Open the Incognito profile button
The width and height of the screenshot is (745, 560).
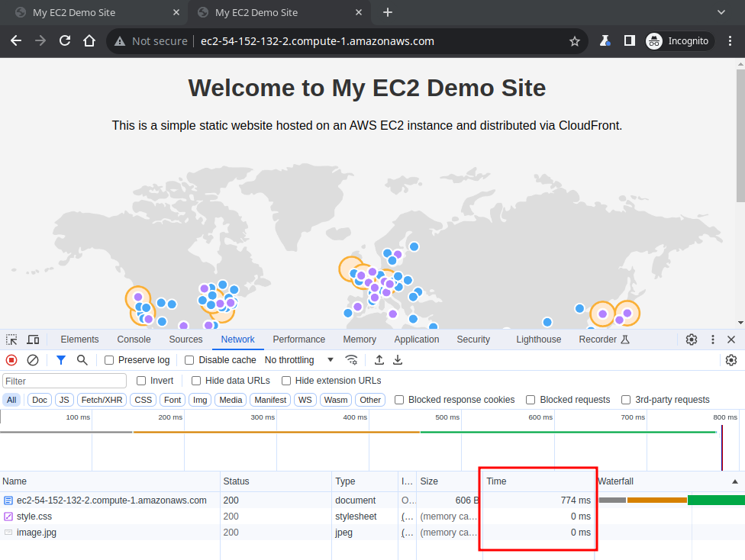pyautogui.click(x=679, y=41)
